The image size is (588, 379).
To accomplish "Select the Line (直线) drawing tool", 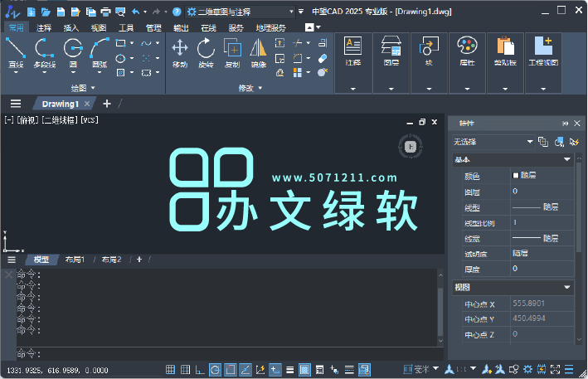I will coord(16,52).
